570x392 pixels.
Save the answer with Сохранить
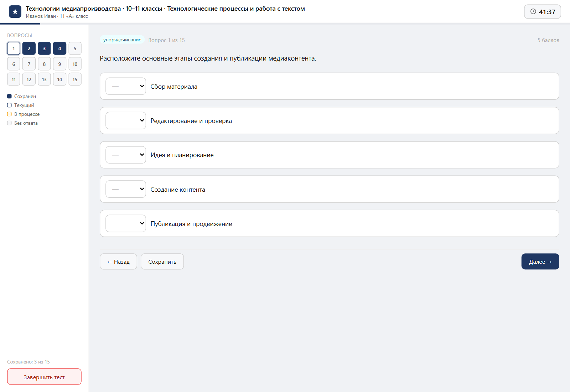(x=162, y=262)
